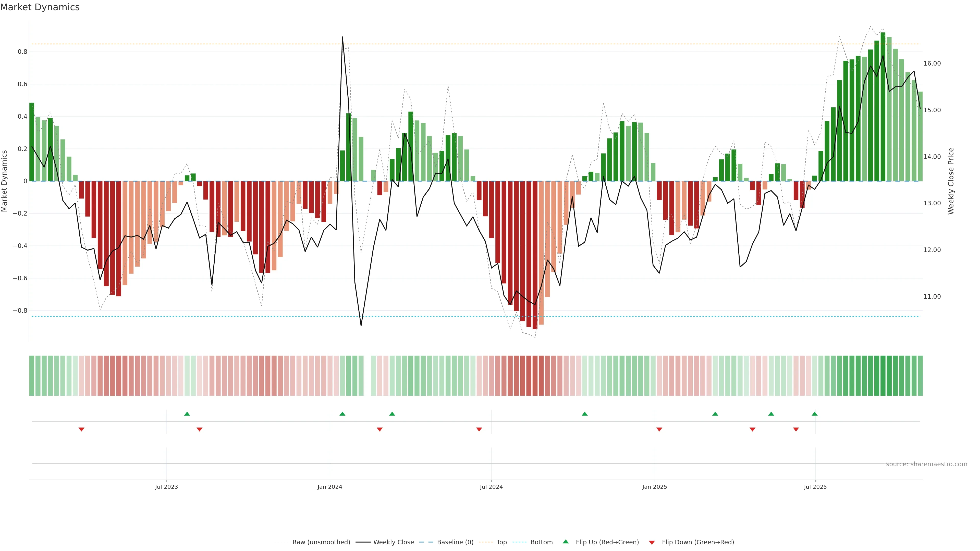The image size is (980, 551).
Task: Click the first green flip-up triangle marker
Action: 187,414
